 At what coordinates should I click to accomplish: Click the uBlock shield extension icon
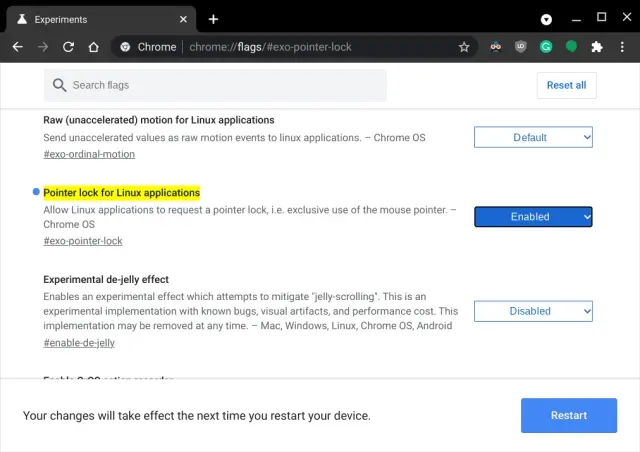point(521,47)
